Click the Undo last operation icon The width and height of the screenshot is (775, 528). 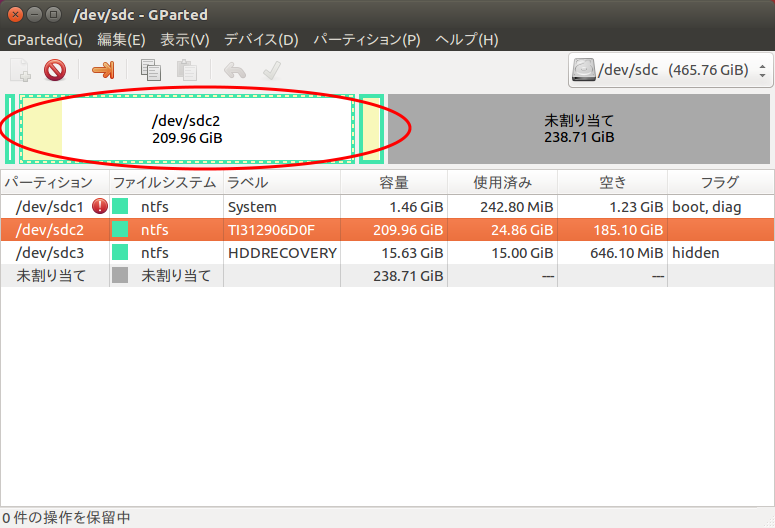[235, 70]
